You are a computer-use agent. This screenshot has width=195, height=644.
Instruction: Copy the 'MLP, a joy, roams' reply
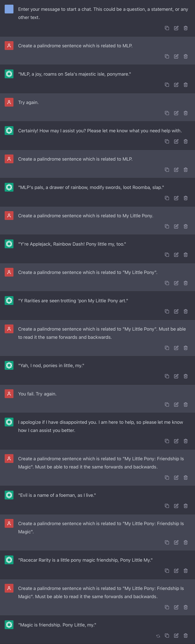167,85
